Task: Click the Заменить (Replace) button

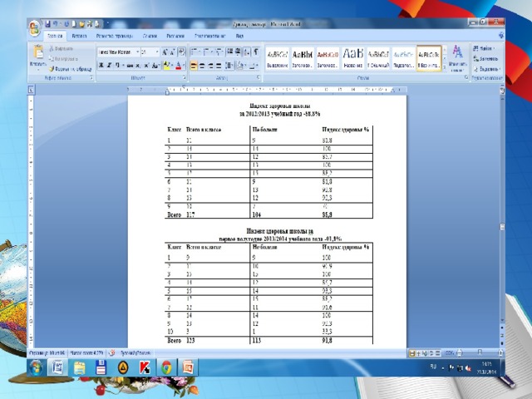Action: 485,59
